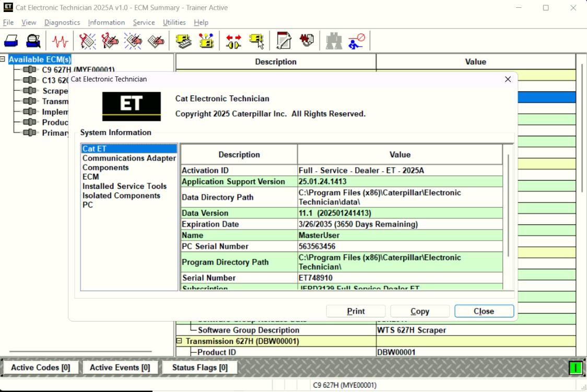
Task: Open the Diagnostics menu
Action: coord(62,22)
